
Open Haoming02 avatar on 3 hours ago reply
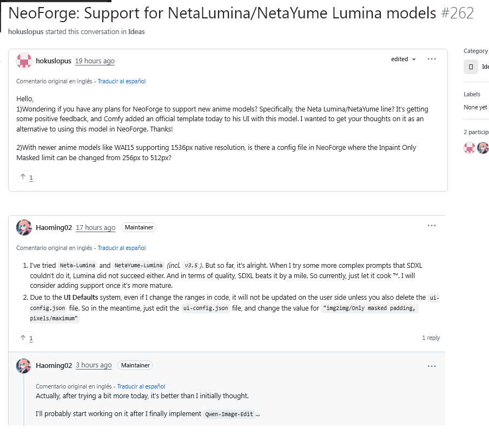24,366
